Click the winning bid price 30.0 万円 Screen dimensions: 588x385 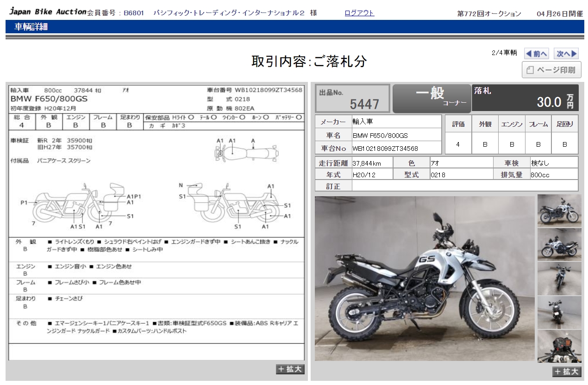(x=555, y=102)
